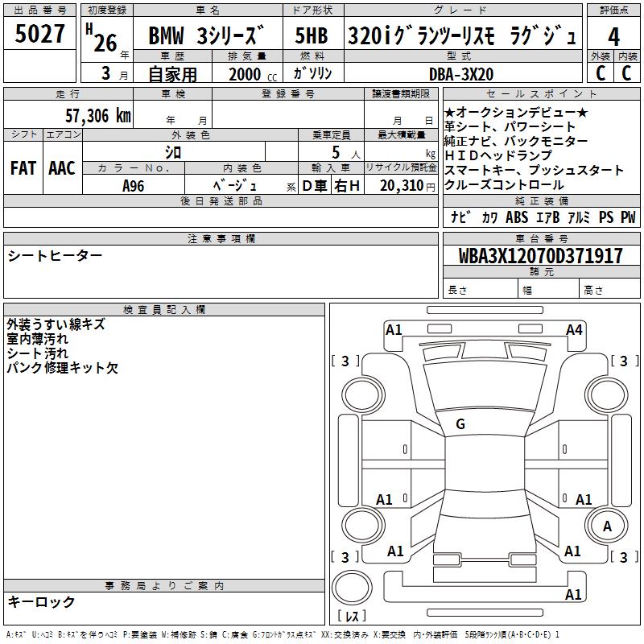Select the キーロック notice text
The width and height of the screenshot is (644, 644).
tap(41, 601)
